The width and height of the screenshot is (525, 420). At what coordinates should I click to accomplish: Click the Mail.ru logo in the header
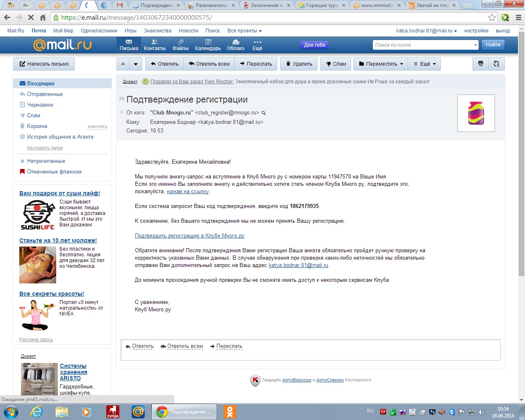point(62,45)
